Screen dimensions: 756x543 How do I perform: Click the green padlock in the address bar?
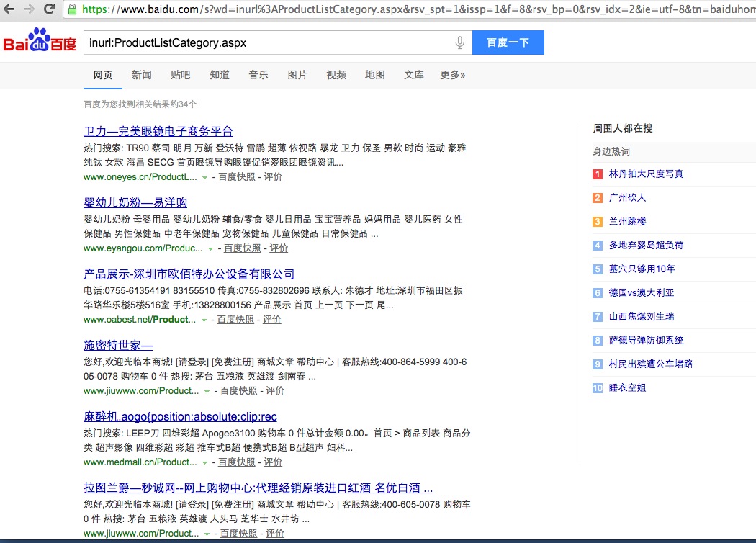click(x=72, y=9)
